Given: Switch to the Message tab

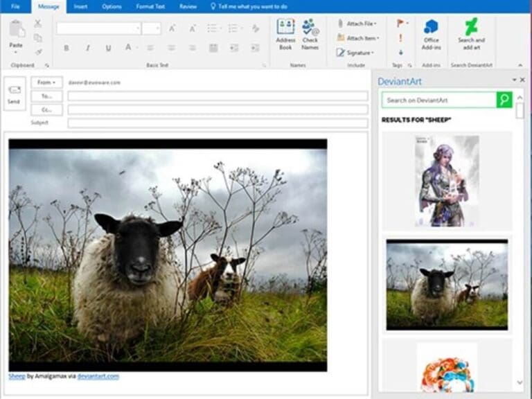Looking at the screenshot, I should tap(48, 6).
